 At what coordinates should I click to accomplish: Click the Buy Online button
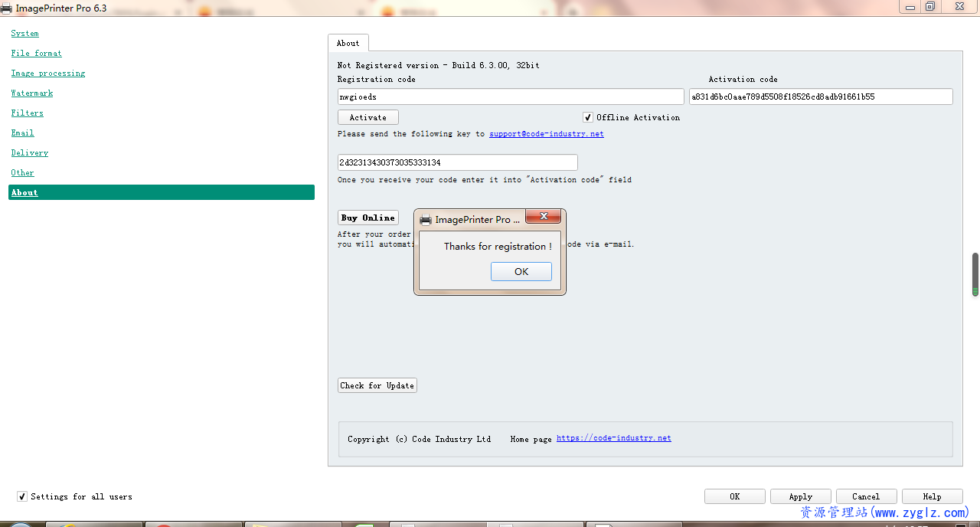368,218
